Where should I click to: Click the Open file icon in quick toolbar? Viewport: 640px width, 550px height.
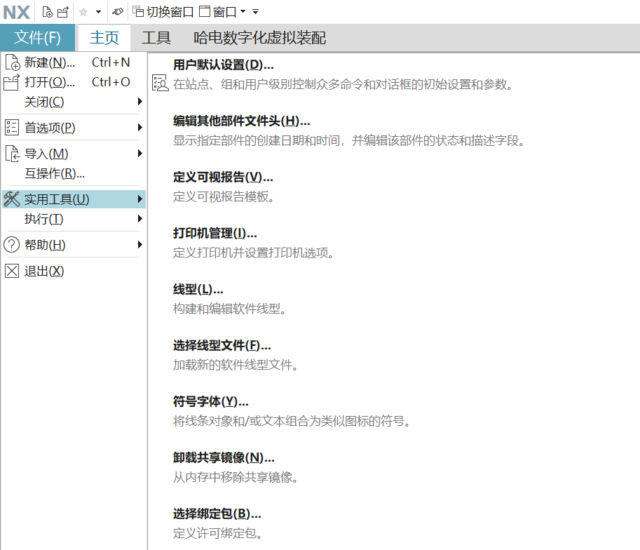click(62, 12)
